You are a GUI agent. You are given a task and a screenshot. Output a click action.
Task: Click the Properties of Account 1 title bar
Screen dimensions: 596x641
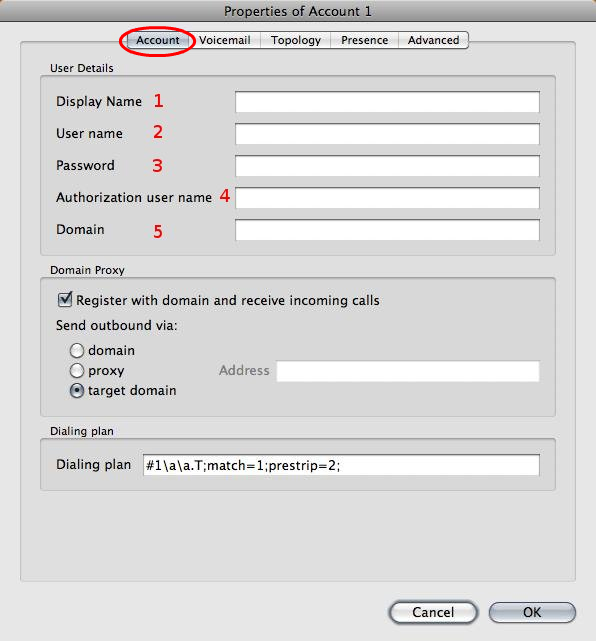(x=298, y=11)
